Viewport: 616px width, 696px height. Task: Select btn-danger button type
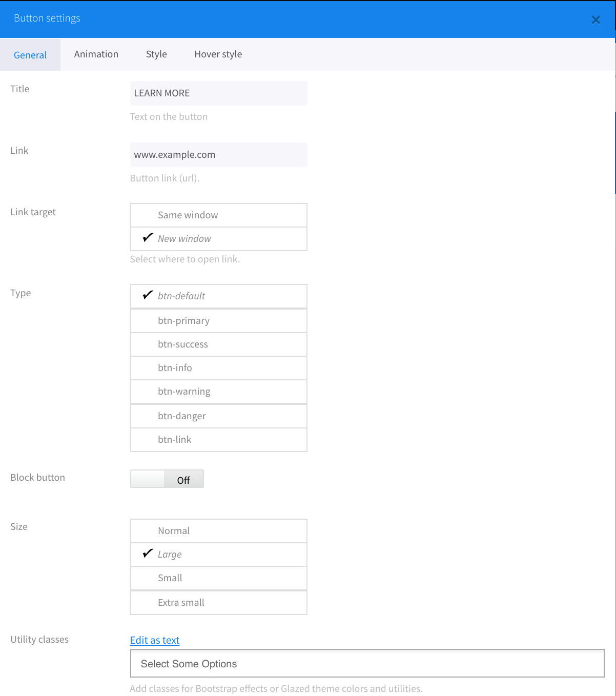click(219, 416)
